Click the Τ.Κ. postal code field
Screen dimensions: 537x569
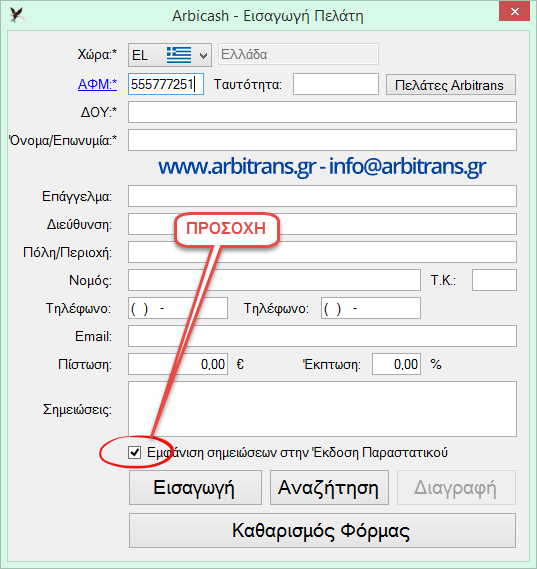[x=494, y=280]
